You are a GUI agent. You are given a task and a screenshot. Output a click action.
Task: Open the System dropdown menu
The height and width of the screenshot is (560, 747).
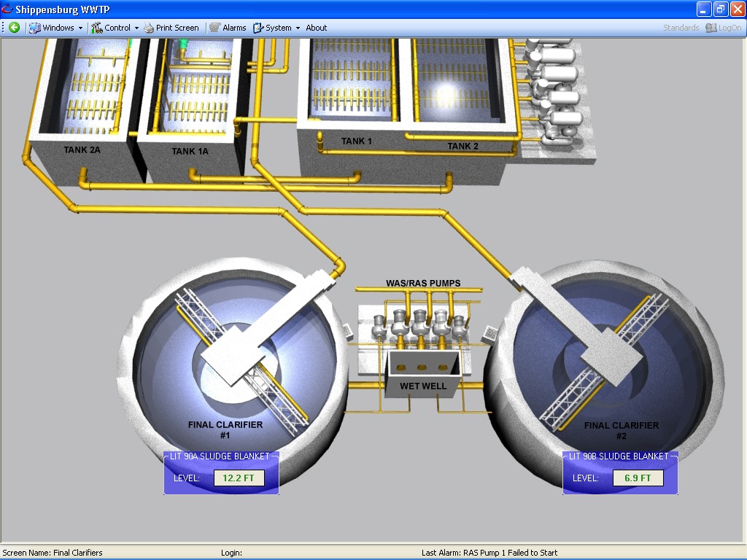pos(278,28)
